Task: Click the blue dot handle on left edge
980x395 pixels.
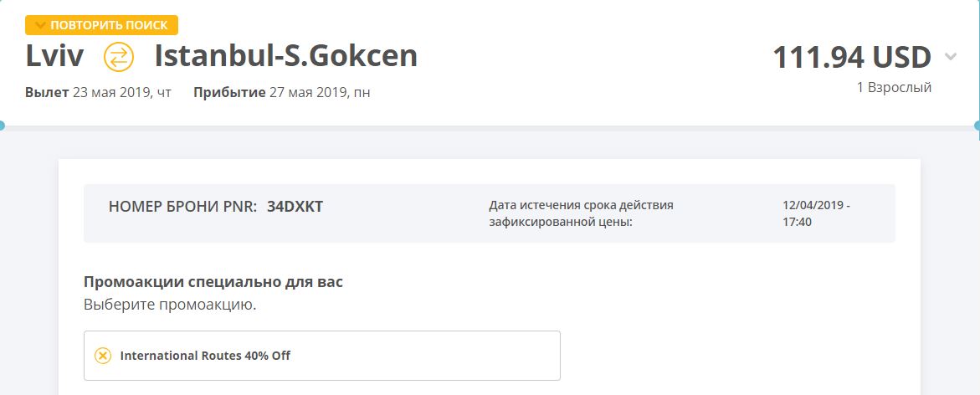Action: click(x=2, y=126)
